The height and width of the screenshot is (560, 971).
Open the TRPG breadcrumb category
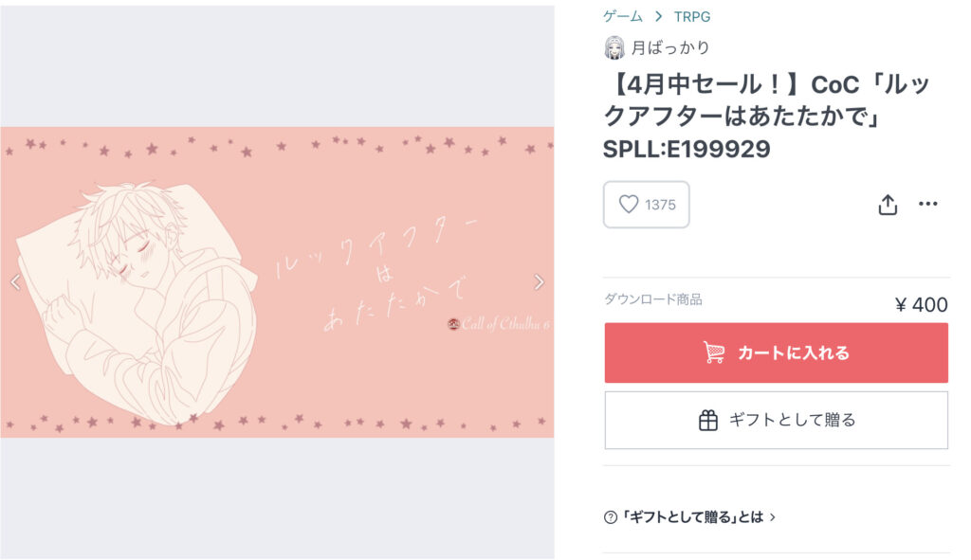(x=691, y=16)
